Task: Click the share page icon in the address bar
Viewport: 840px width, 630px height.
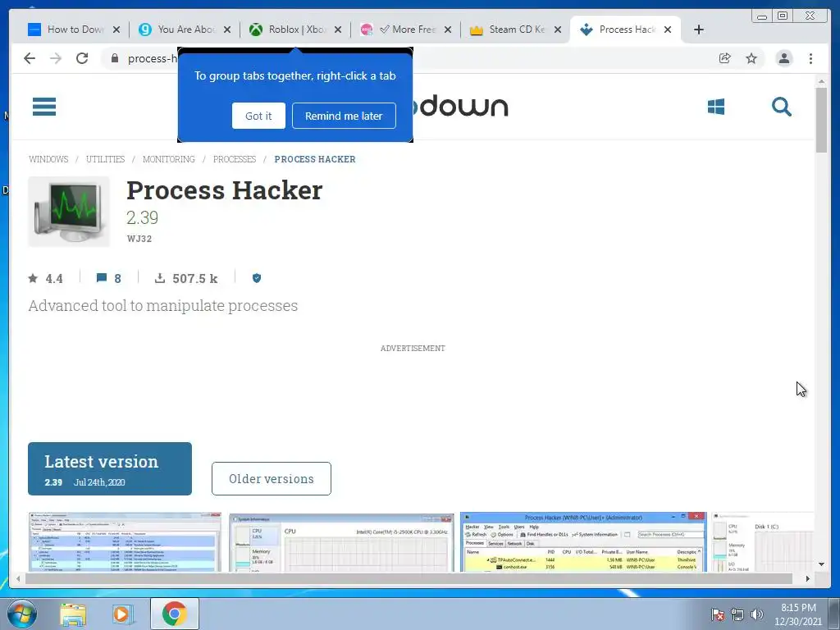Action: coord(725,58)
